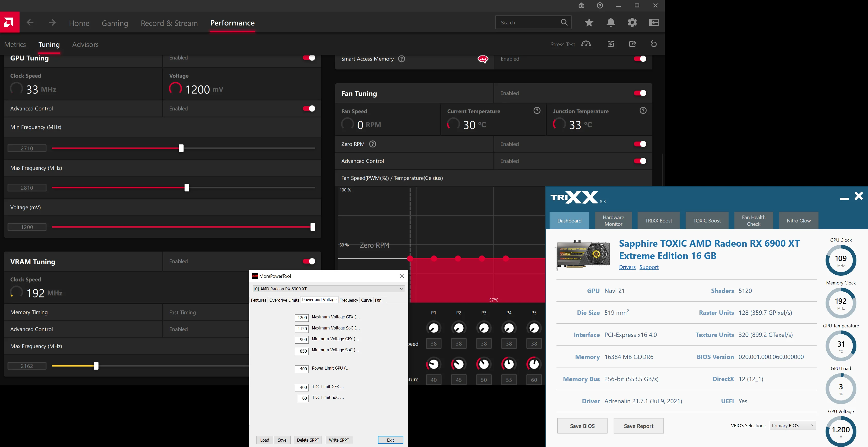868x447 pixels.
Task: Disable the GPU Tuning toggle
Action: 309,58
